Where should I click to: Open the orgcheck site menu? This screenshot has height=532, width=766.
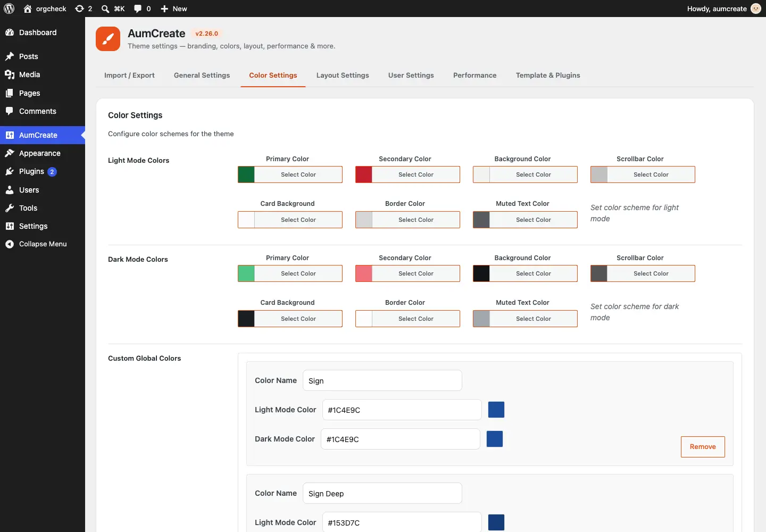[45, 9]
